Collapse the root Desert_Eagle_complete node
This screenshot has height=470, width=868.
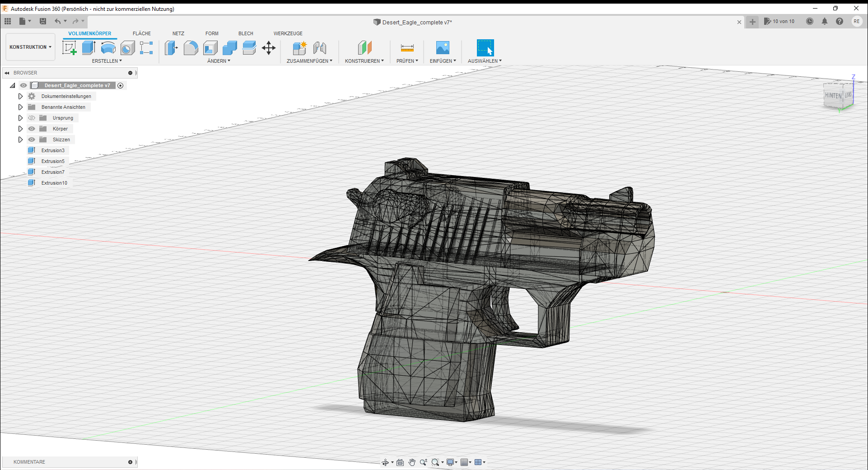coord(12,85)
